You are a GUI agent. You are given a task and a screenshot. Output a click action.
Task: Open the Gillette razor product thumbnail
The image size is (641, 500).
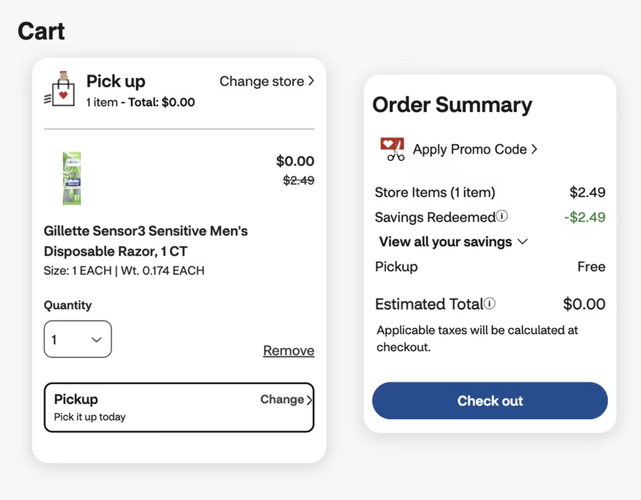point(71,178)
